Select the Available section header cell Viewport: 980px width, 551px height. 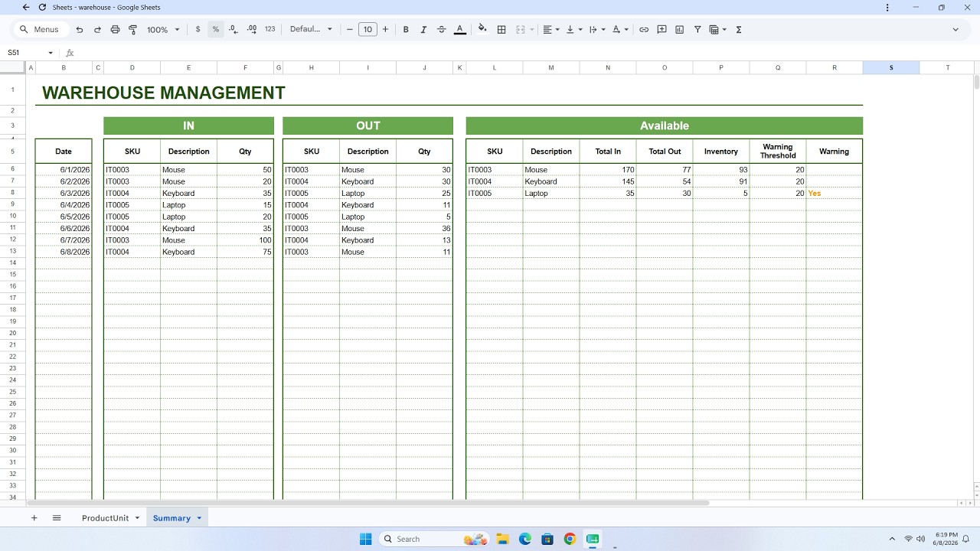[x=664, y=126]
